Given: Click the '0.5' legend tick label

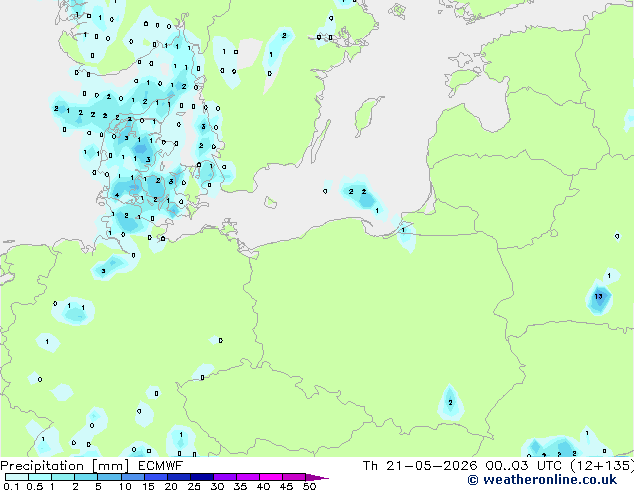Looking at the screenshot, I should point(34,486).
